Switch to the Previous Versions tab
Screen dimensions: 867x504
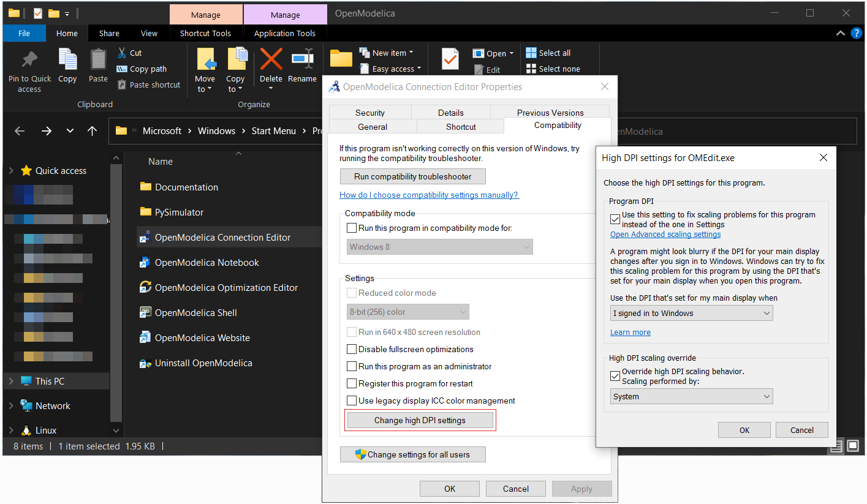(x=550, y=112)
